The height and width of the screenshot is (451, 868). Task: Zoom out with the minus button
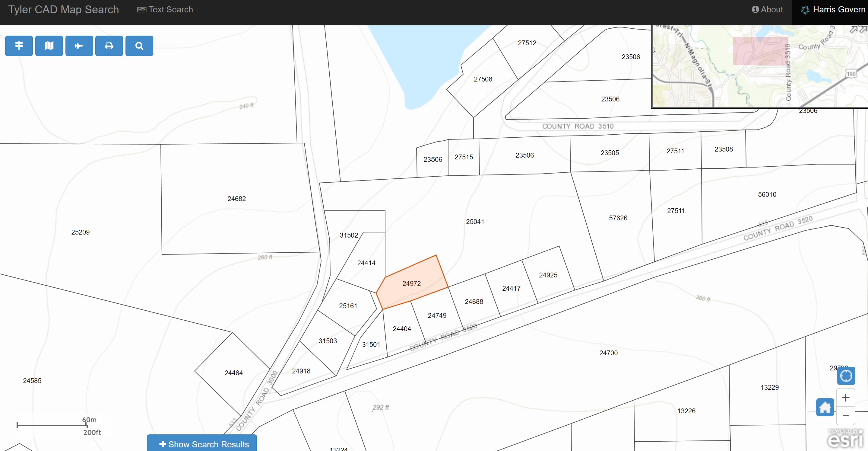[x=845, y=416]
